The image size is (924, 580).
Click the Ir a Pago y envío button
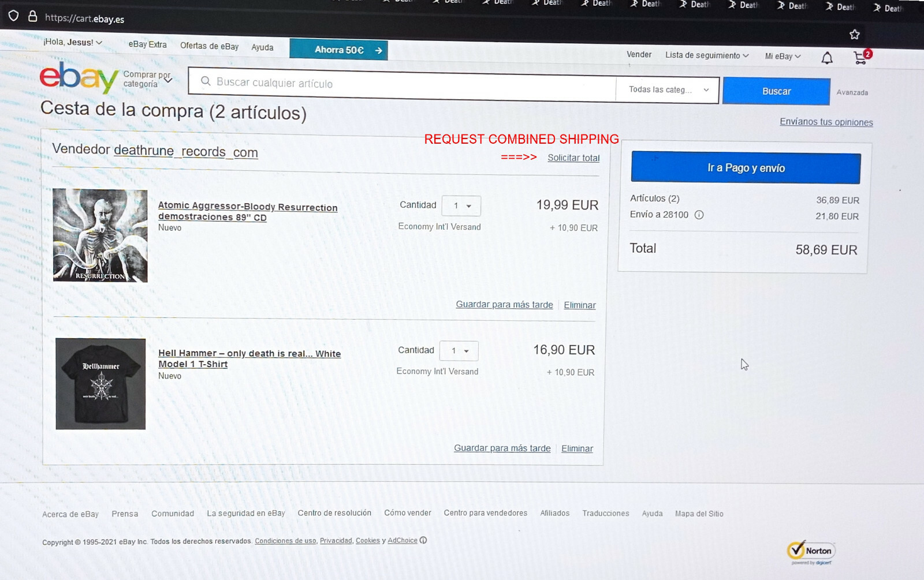746,168
